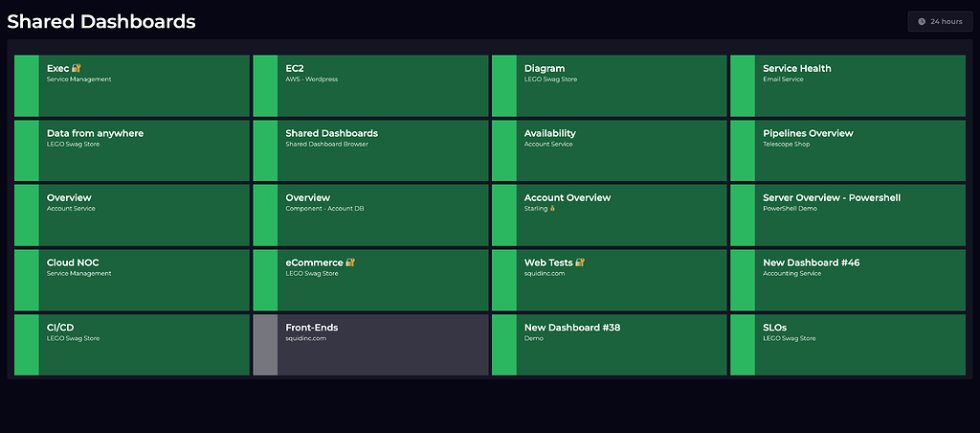This screenshot has height=433, width=980.
Task: Open the EC2 dashboard tile
Action: point(370,85)
